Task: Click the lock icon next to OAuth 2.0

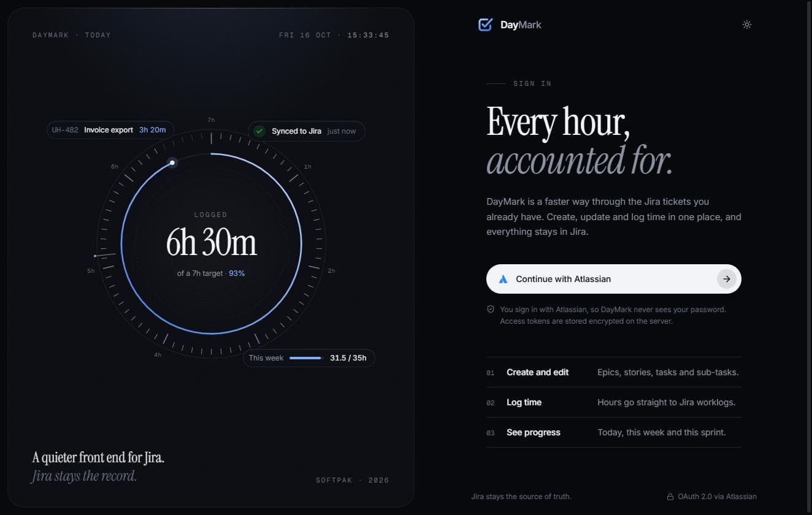Action: click(670, 497)
